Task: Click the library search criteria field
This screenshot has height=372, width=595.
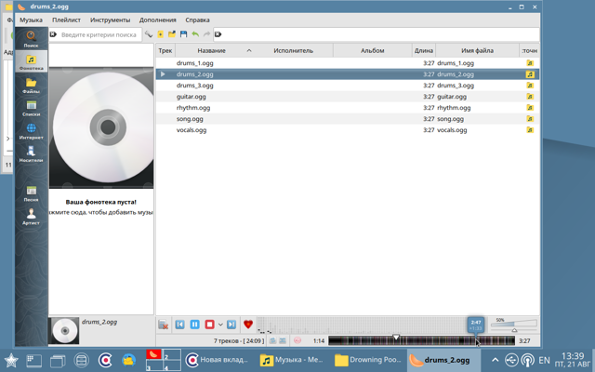Action: click(x=99, y=35)
